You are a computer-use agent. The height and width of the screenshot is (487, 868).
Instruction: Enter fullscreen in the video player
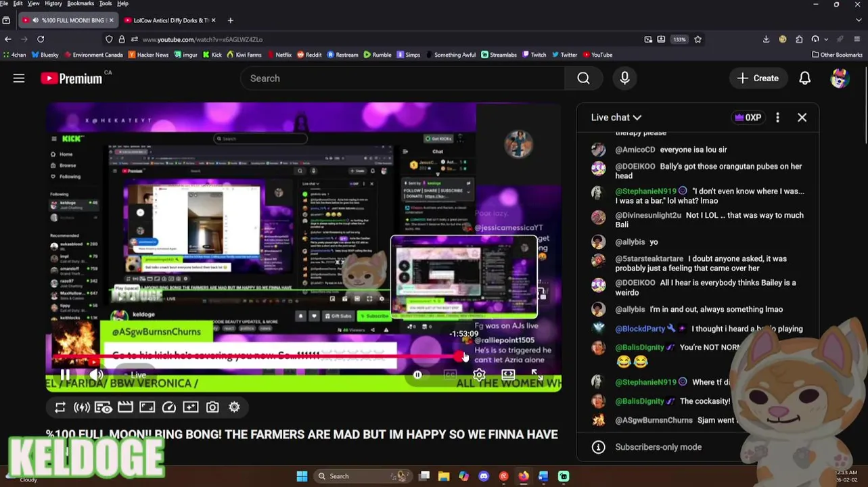pos(536,374)
